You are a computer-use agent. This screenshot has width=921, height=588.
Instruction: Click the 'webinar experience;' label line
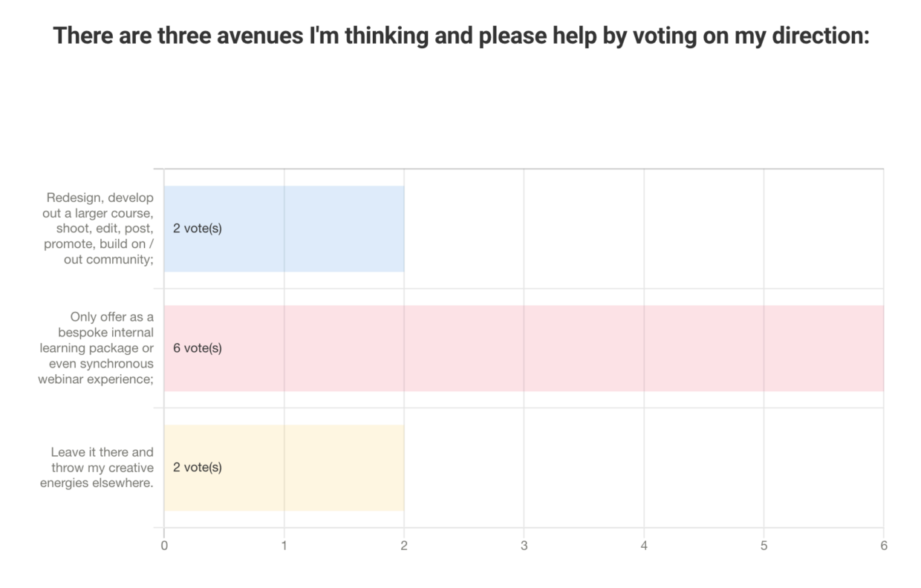[97, 379]
